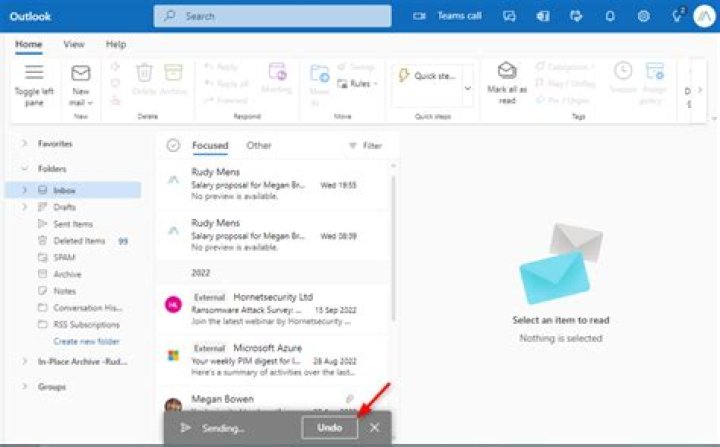Expand the Inbox folder chevron
This screenshot has width=720, height=447.
tap(24, 190)
